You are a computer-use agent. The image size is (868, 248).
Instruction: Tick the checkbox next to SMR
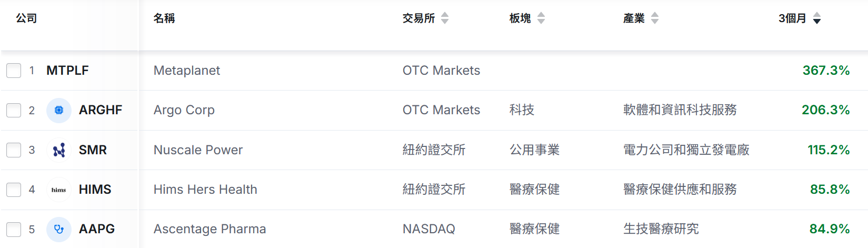click(x=14, y=150)
